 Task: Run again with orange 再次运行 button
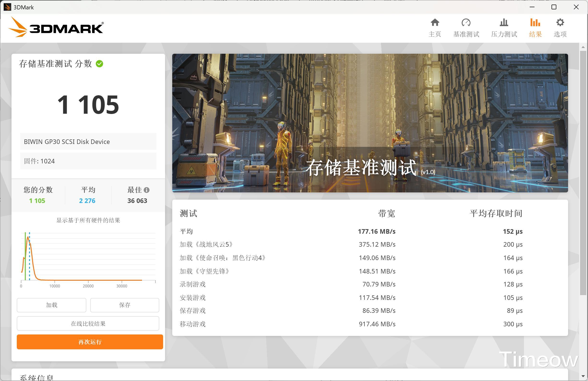coord(90,342)
